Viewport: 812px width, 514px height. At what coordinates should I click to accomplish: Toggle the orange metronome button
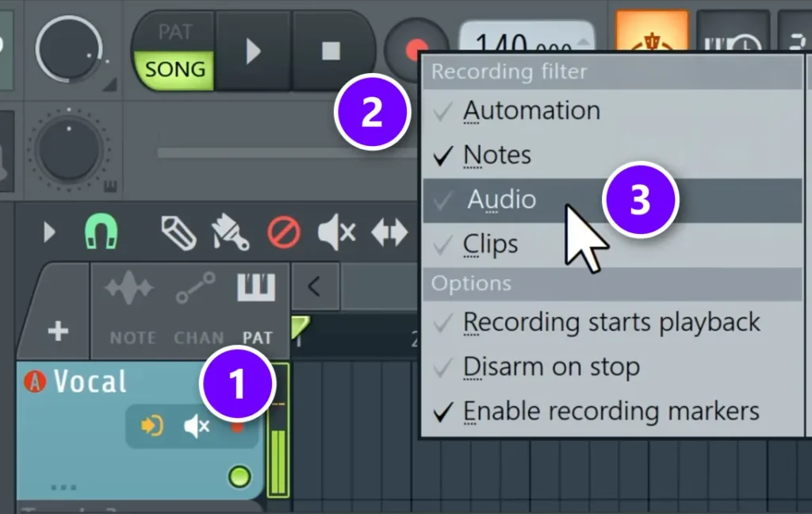[652, 32]
